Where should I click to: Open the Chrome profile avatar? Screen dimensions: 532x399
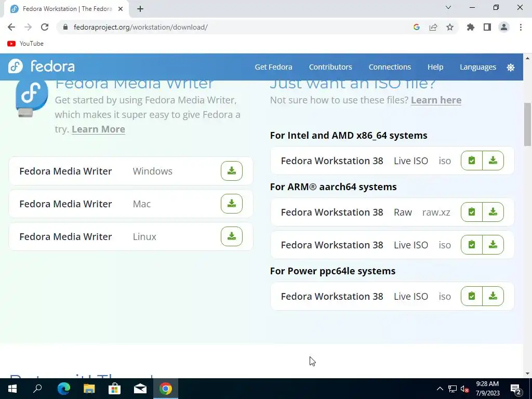point(504,27)
